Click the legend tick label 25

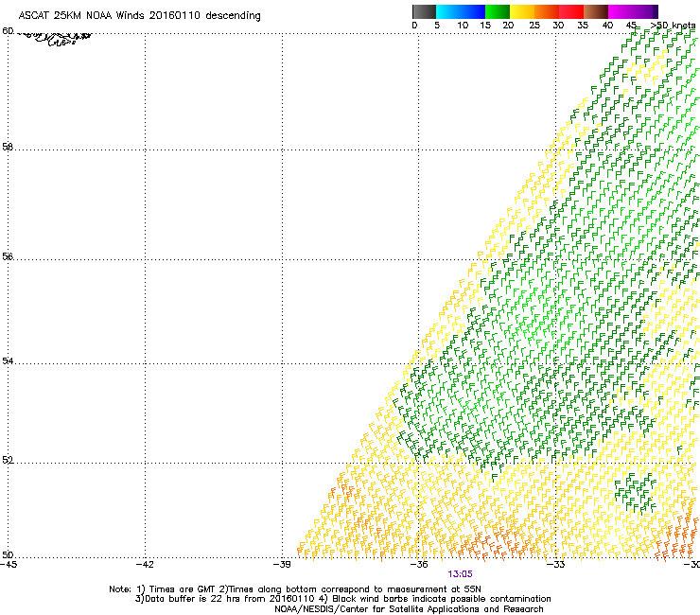(x=534, y=26)
